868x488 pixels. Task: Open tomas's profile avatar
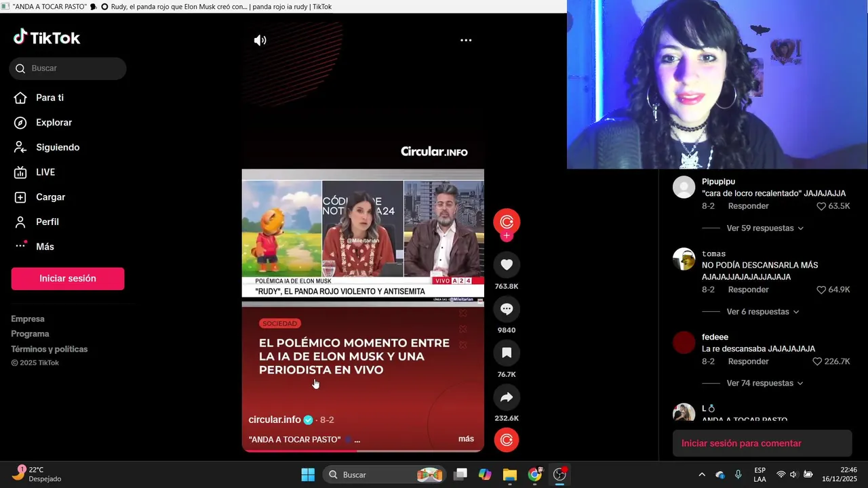684,259
